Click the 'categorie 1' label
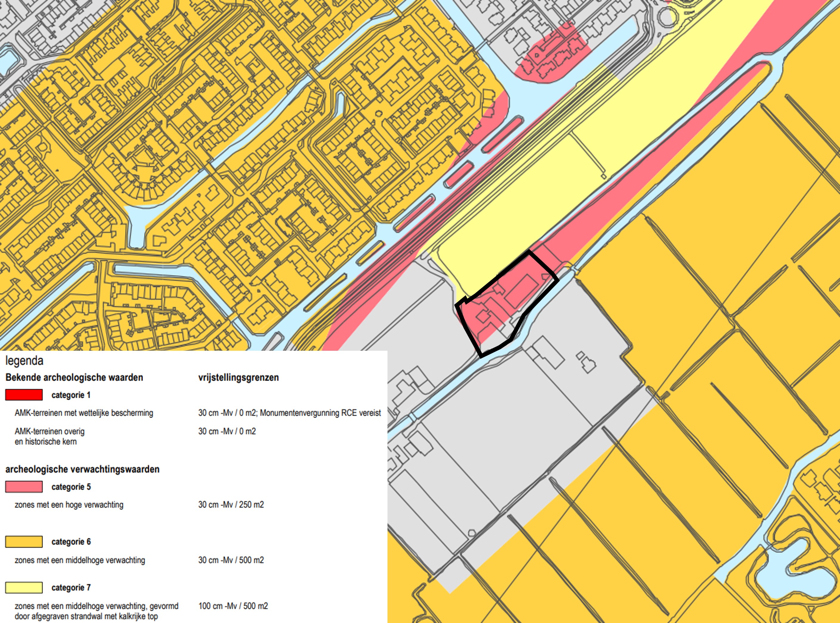 pos(71,395)
